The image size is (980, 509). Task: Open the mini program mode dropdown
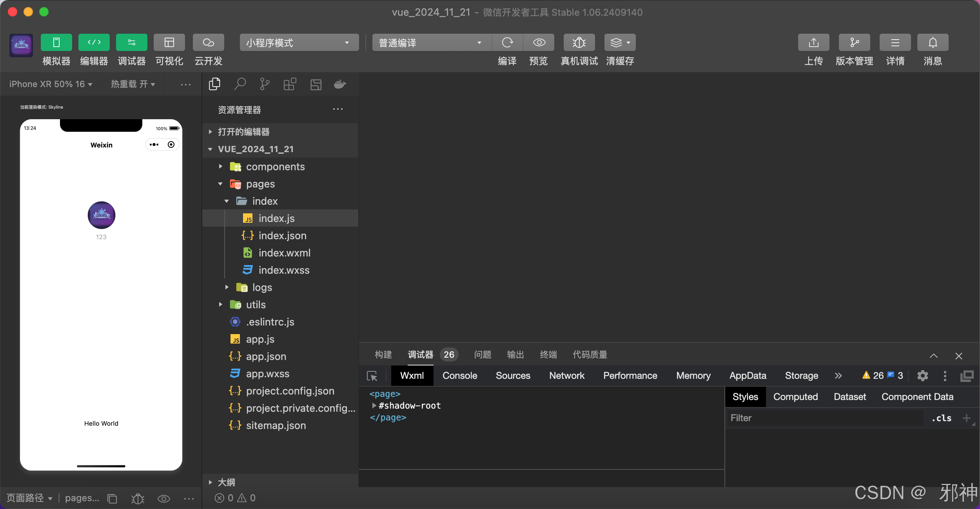299,43
